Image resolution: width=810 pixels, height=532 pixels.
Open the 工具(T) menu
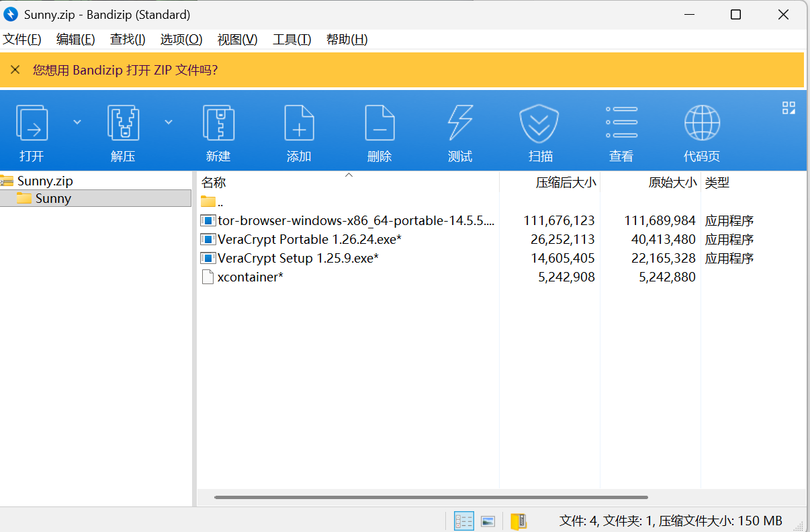tap(292, 40)
